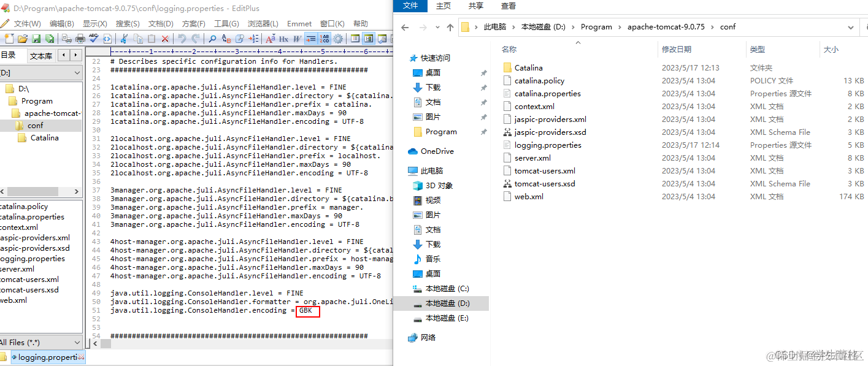This screenshot has height=366, width=868.
Task: Click the Print icon in EditPlus toolbar
Action: coord(80,39)
